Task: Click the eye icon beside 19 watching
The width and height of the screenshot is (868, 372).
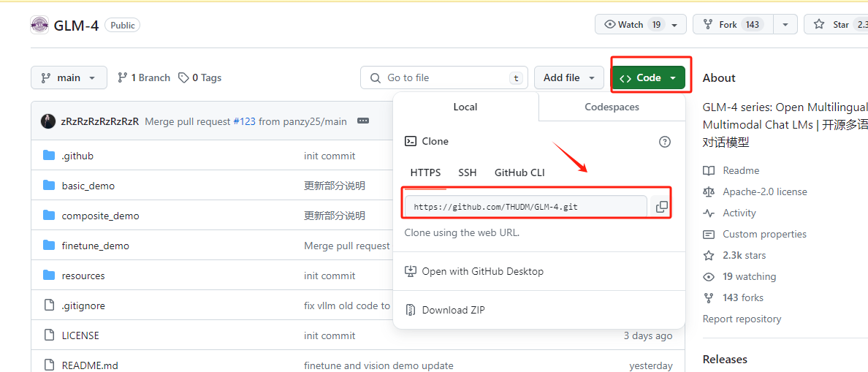Action: [x=709, y=276]
